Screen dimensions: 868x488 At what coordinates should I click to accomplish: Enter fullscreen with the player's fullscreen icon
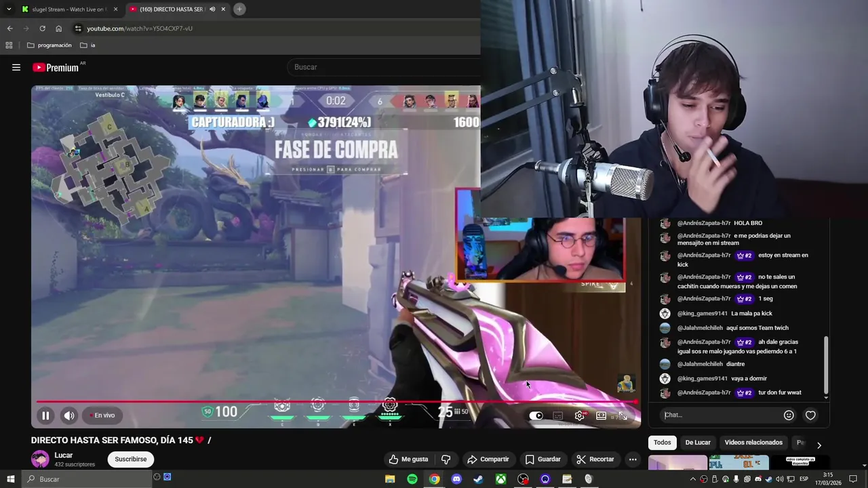pos(623,415)
